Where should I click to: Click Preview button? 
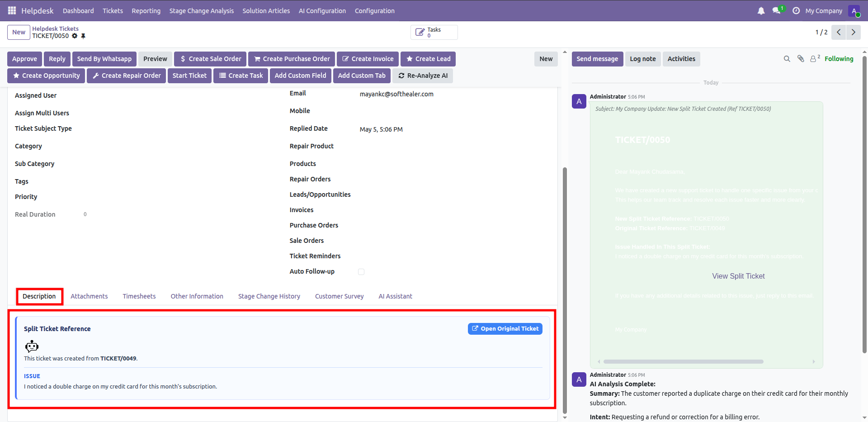click(155, 59)
